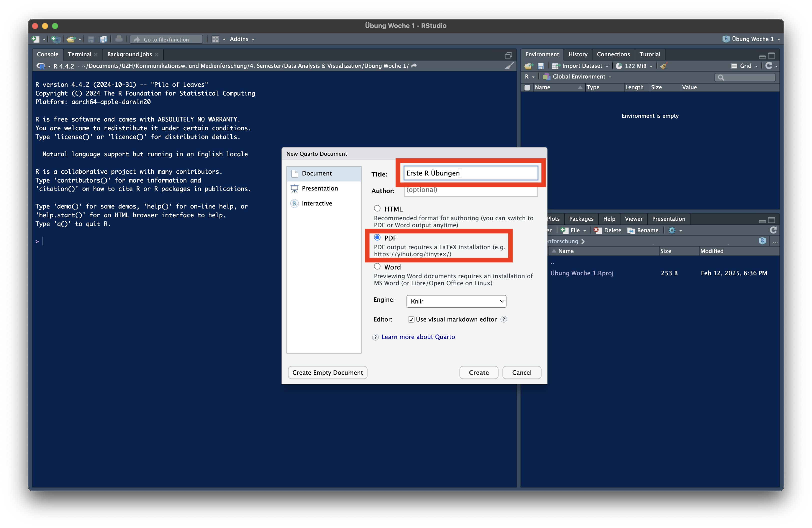Open the R language dropdown in the Environment pane
The height and width of the screenshot is (528, 812).
529,77
